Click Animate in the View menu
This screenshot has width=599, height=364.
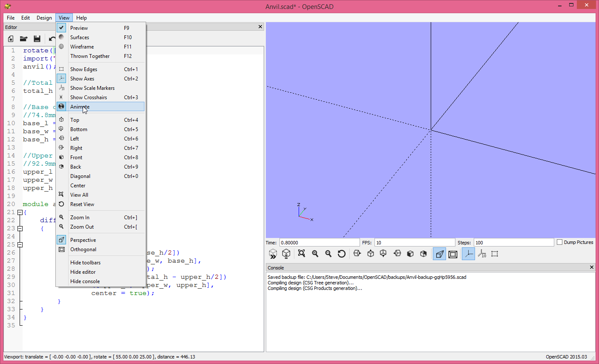[x=80, y=106]
